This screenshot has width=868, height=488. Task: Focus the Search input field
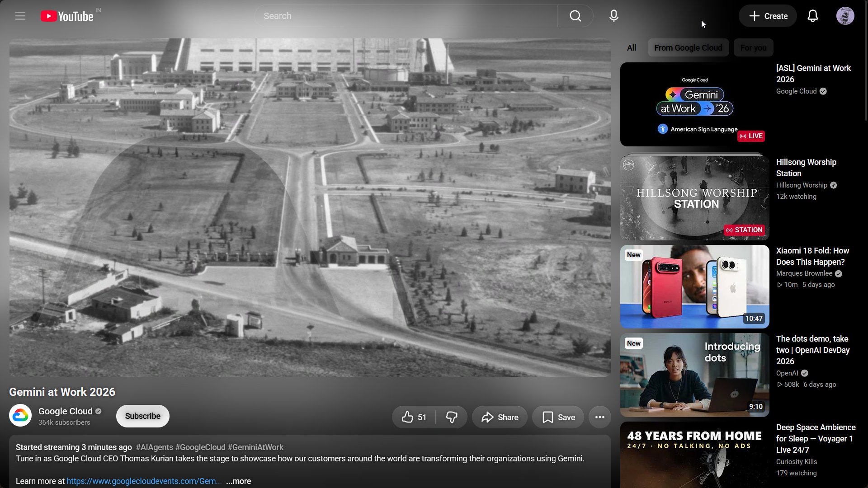coord(406,16)
